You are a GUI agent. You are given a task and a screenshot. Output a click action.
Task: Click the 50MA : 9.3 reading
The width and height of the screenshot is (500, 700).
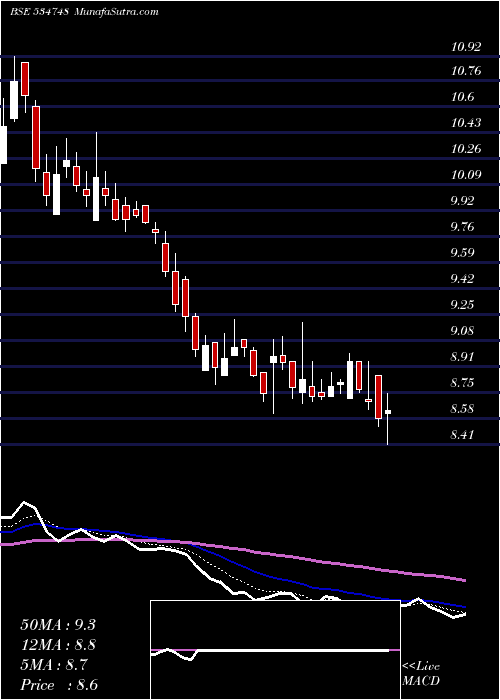click(x=58, y=624)
